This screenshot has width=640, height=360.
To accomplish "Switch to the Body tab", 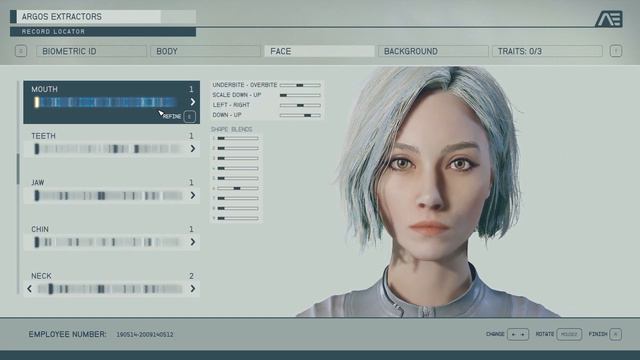I will click(x=205, y=51).
